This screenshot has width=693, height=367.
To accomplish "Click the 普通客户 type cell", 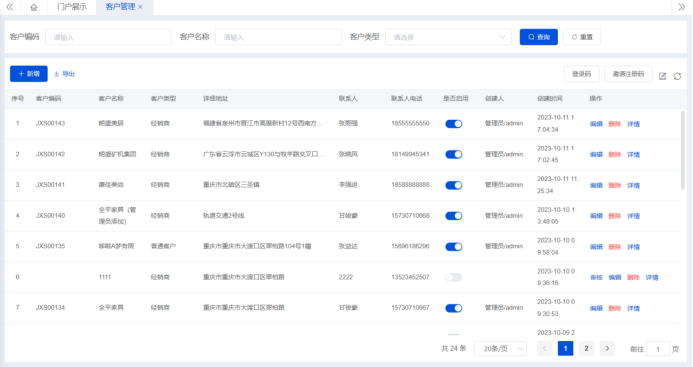I will (163, 246).
